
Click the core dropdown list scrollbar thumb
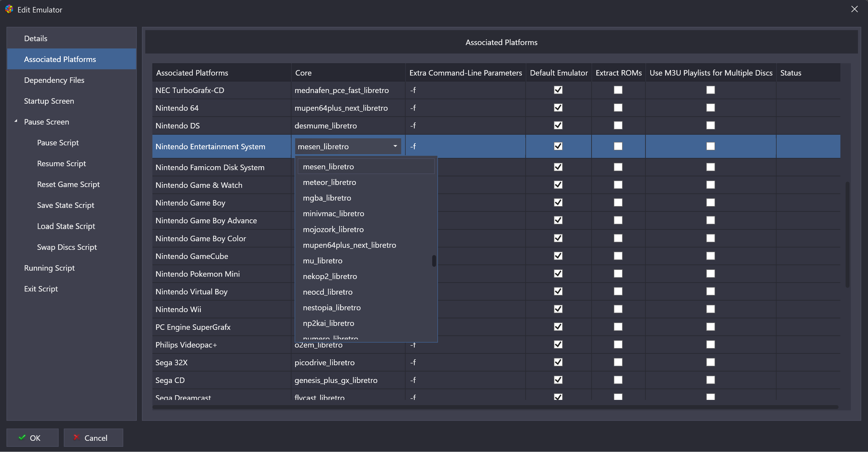coord(434,261)
